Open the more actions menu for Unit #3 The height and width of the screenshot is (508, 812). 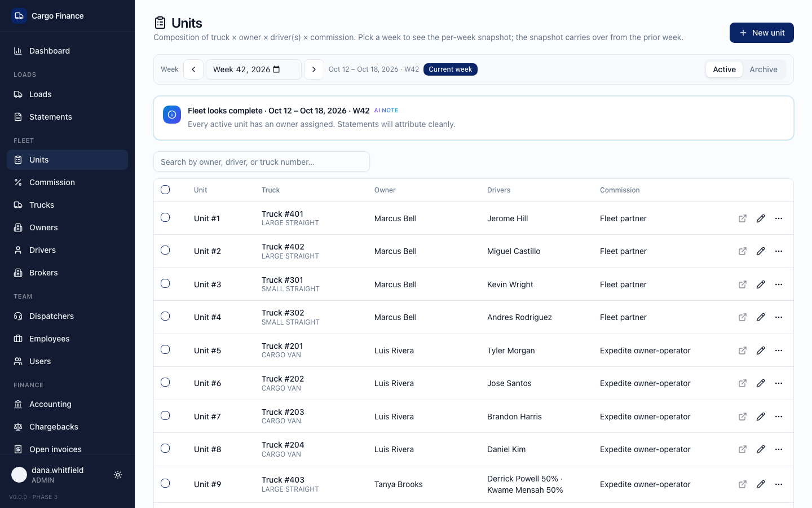779,284
